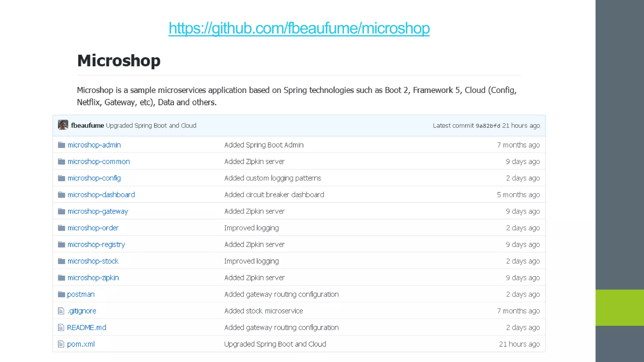Viewport: 644px width, 362px height.
Task: Click the README.md file icon
Action: point(61,327)
